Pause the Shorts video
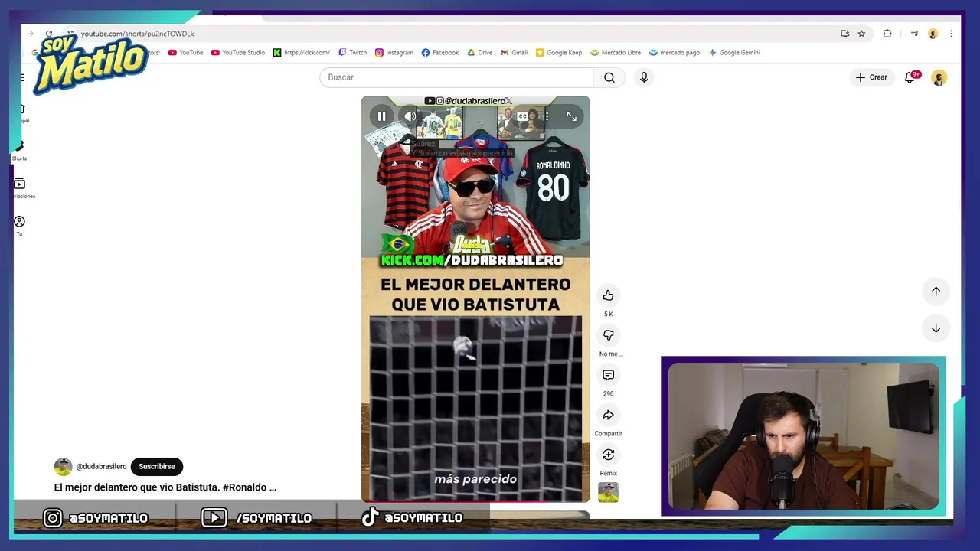This screenshot has height=551, width=980. tap(381, 116)
